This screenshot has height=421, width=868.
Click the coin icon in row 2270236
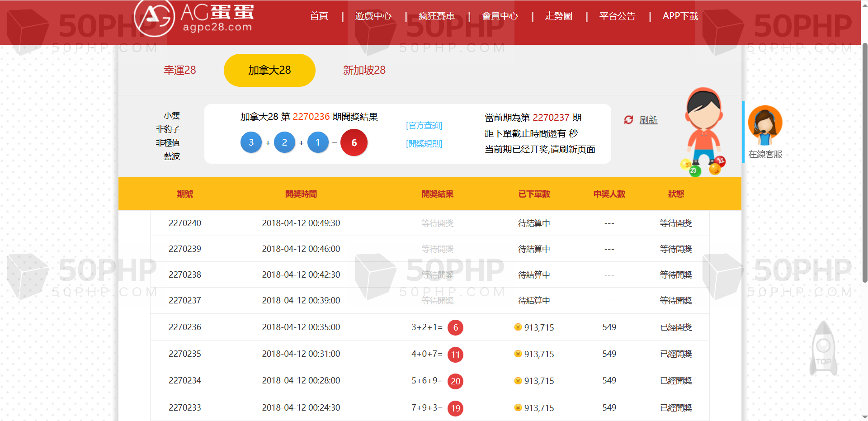(518, 327)
